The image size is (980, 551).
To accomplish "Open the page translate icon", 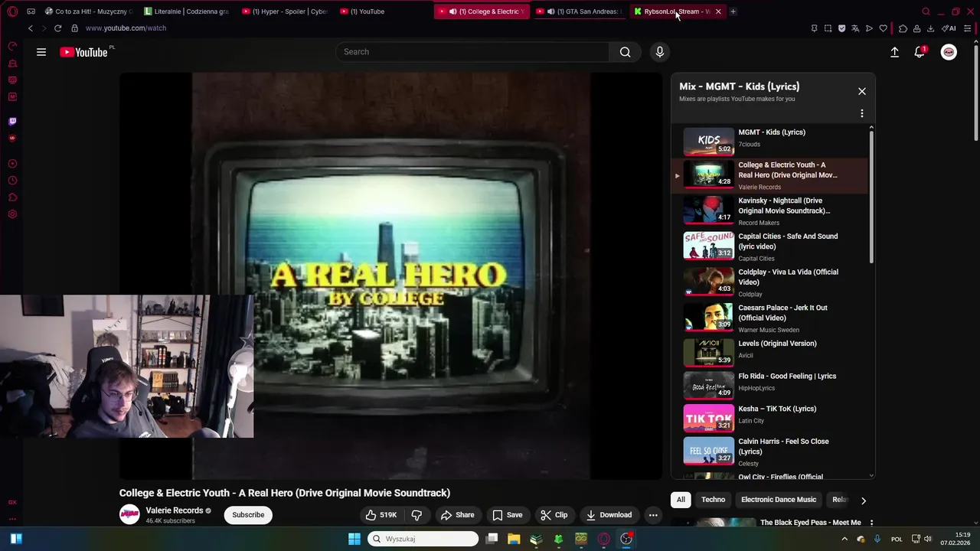I will click(855, 28).
